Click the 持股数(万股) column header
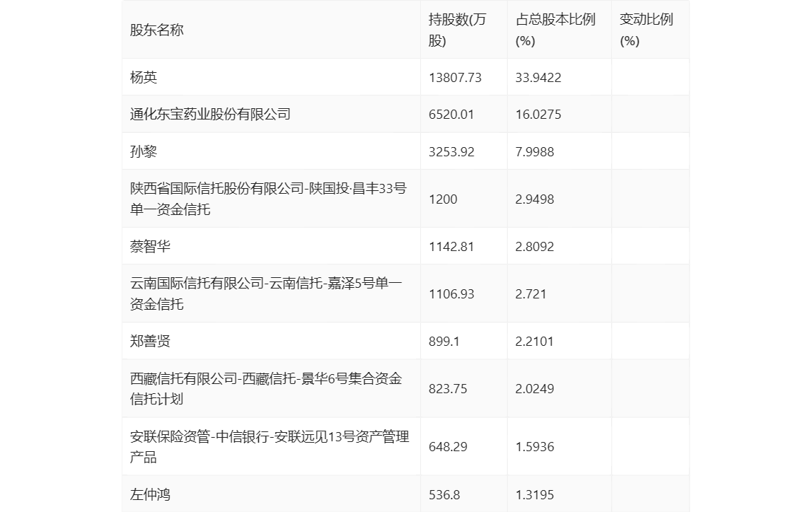The height and width of the screenshot is (512, 812). pyautogui.click(x=457, y=30)
